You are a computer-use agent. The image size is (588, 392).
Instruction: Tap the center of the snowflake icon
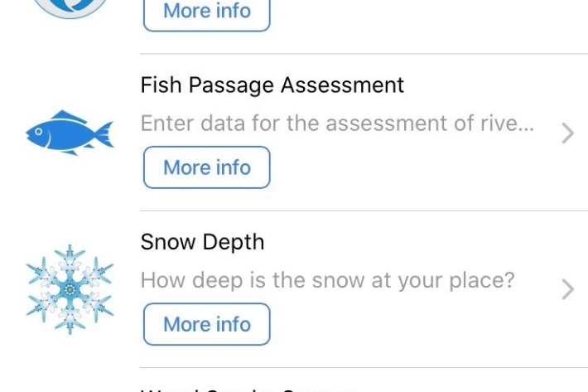click(x=69, y=289)
